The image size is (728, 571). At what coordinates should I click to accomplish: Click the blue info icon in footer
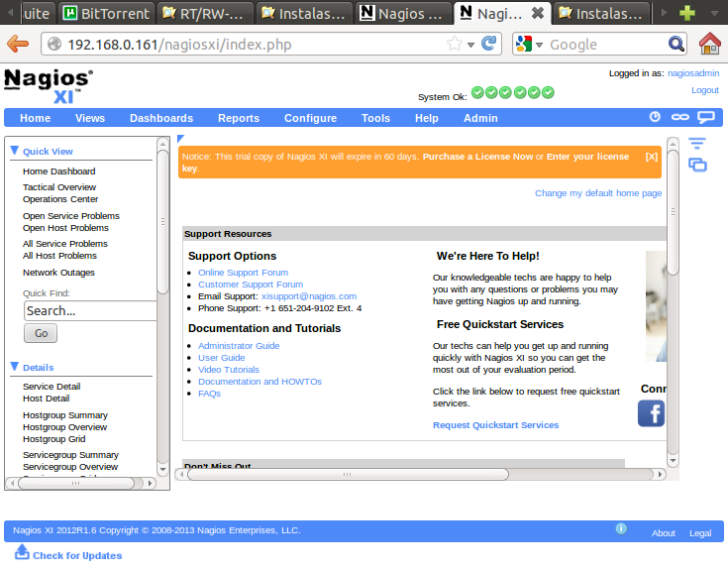621,529
